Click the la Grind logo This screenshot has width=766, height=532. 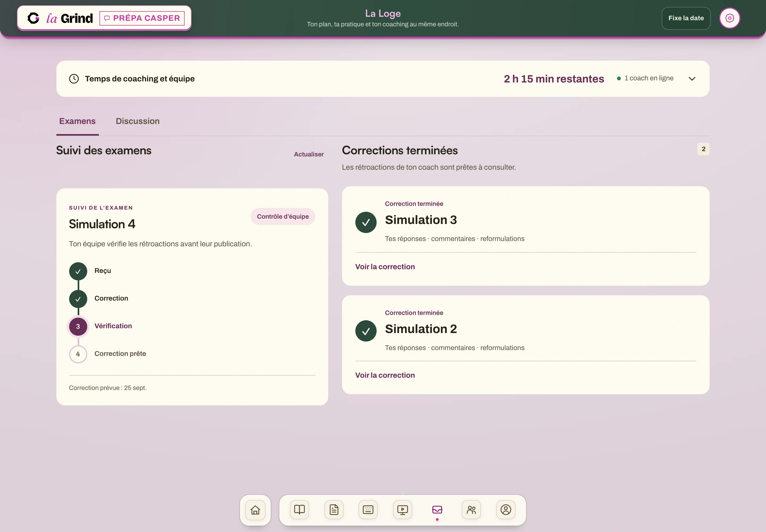tap(60, 18)
